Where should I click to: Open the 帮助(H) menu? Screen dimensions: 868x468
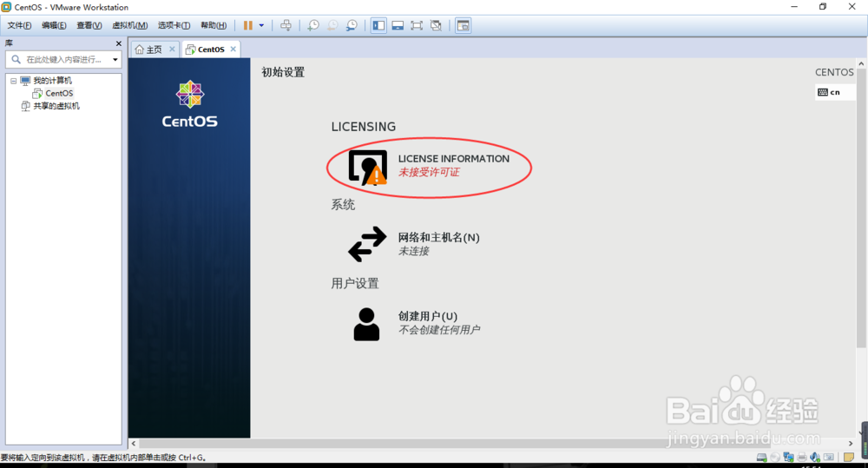(x=214, y=25)
